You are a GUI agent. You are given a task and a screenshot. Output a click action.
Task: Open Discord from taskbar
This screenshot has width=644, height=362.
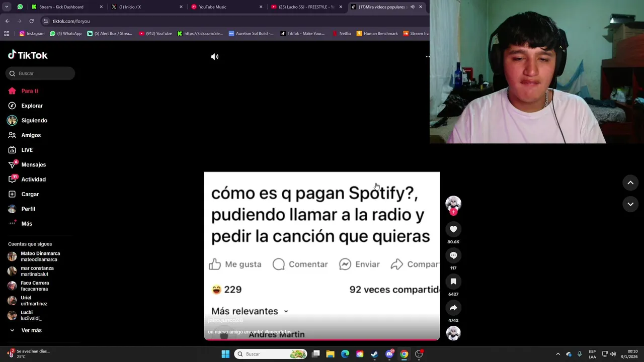click(389, 354)
